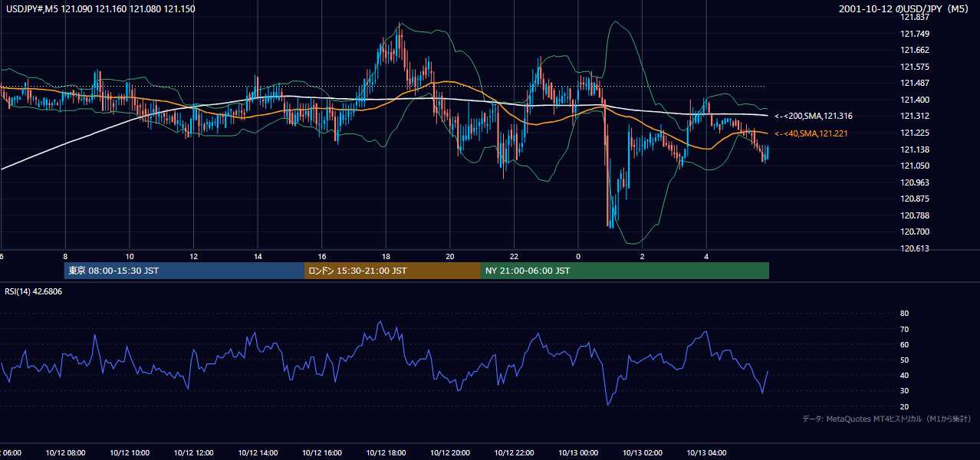980x460 pixels.
Task: Click hour label 14 under the price chart
Action: click(x=258, y=256)
